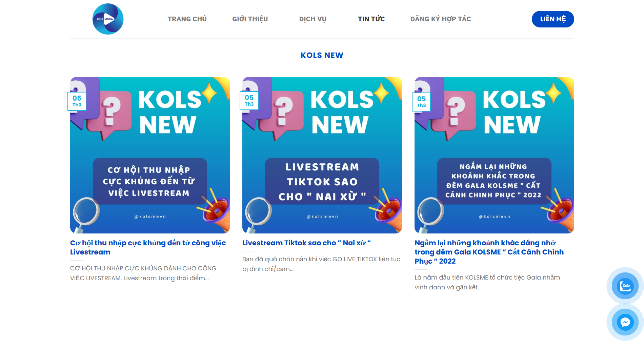This screenshot has width=644, height=348.
Task: Open Zalo chat floating icon
Action: click(x=625, y=286)
